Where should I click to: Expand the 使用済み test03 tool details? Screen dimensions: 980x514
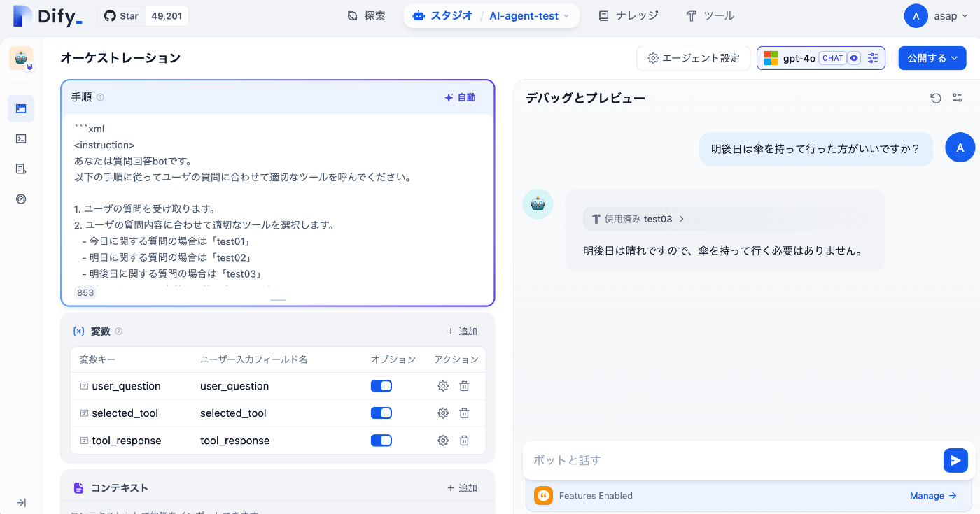coord(638,219)
